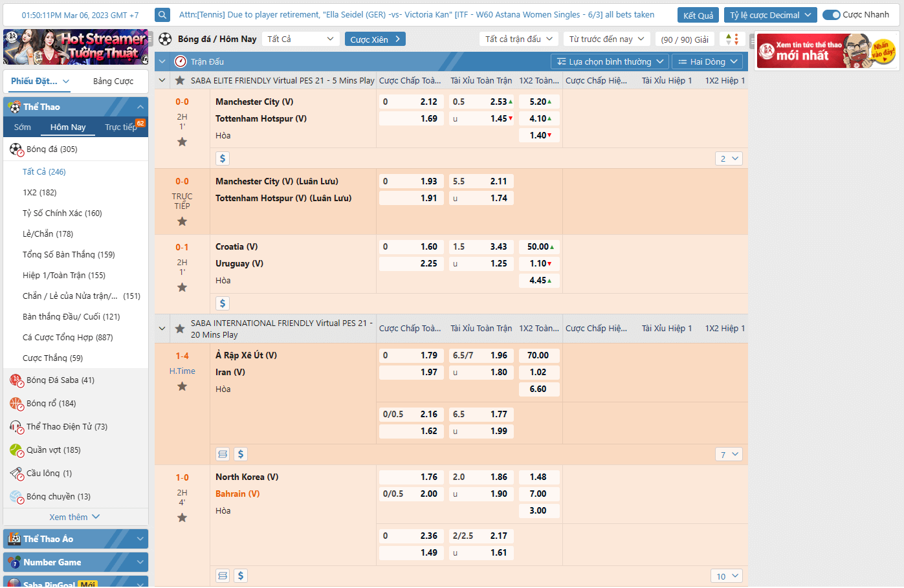Expand more markets count 7 dropdown
Image resolution: width=904 pixels, height=588 pixels.
point(729,455)
